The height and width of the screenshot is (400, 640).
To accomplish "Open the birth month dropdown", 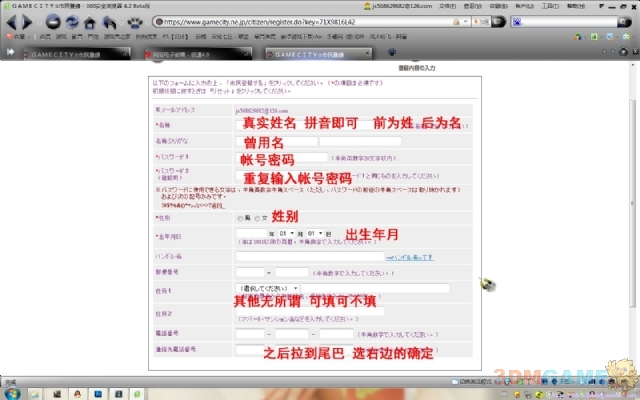I will [x=294, y=235].
